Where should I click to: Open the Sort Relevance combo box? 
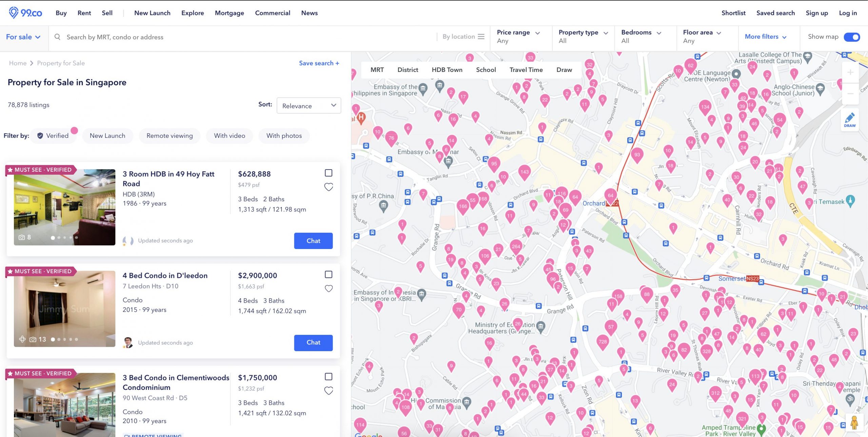coord(309,106)
